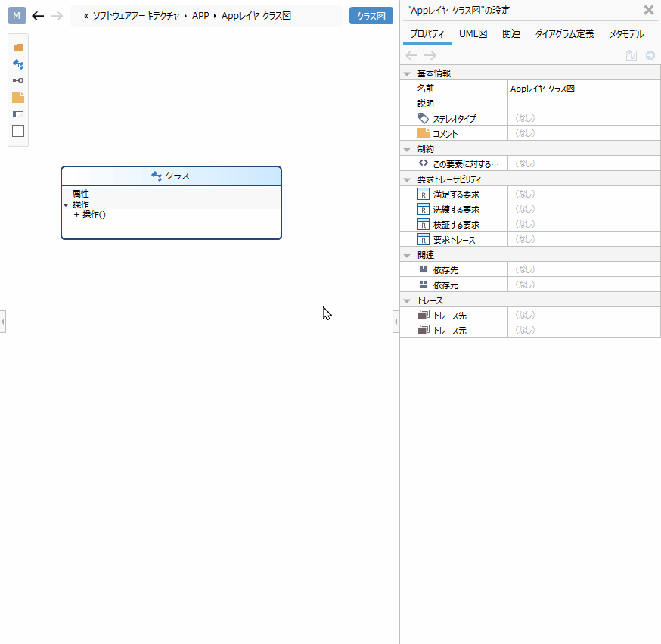Go forward with the right arrow button
Screen dimensions: 661x644
57,16
